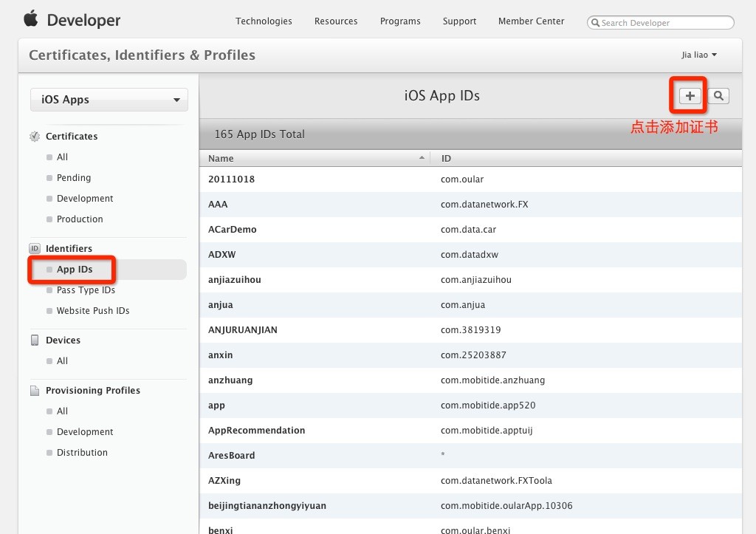The image size is (756, 534).
Task: Sort by the Name column arrow
Action: [422, 158]
